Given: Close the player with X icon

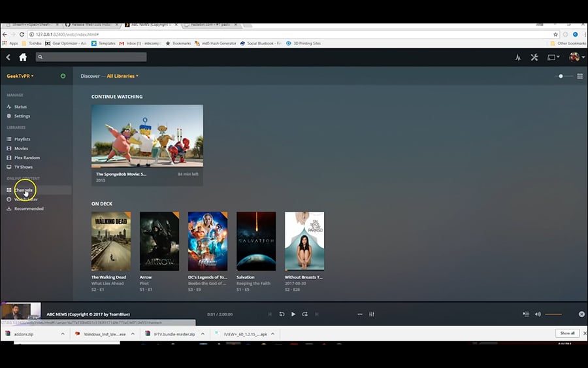Looking at the screenshot, I should (x=581, y=314).
